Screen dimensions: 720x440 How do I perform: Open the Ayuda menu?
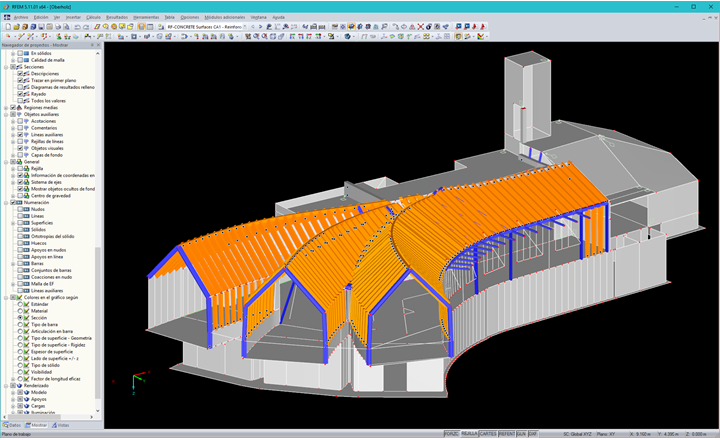coord(278,17)
